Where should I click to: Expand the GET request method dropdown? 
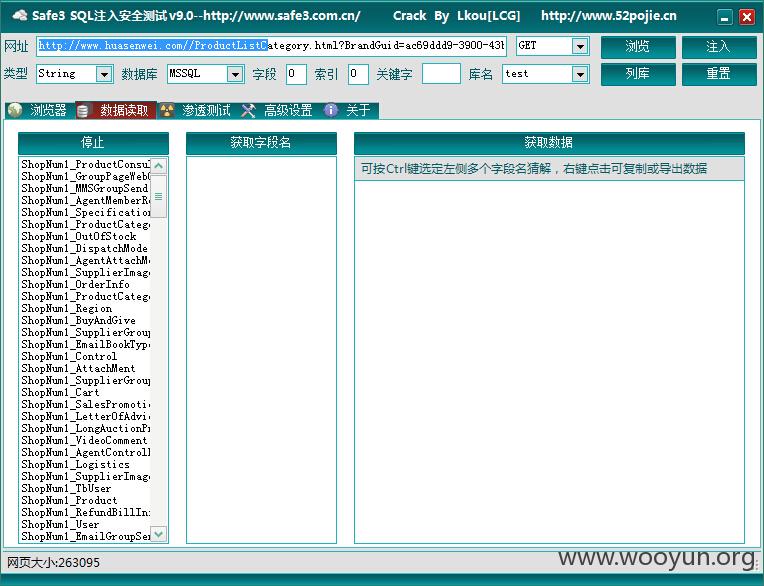580,46
